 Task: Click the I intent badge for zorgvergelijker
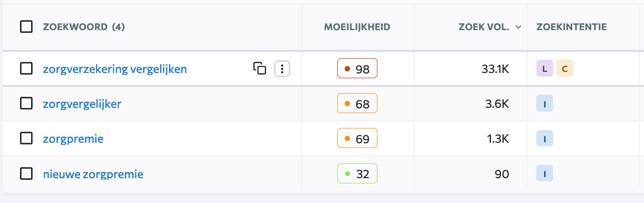(544, 104)
